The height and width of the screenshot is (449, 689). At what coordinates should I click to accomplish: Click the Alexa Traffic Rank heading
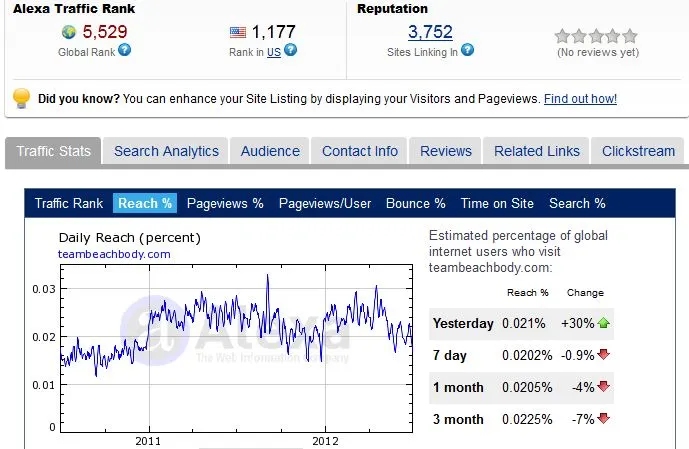click(74, 9)
